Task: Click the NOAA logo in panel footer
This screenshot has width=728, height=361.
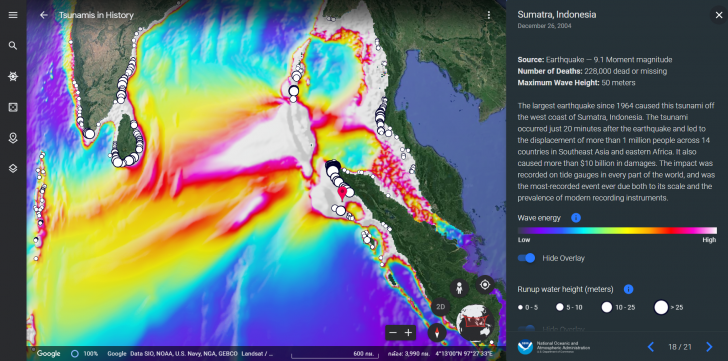Action: [x=525, y=347]
